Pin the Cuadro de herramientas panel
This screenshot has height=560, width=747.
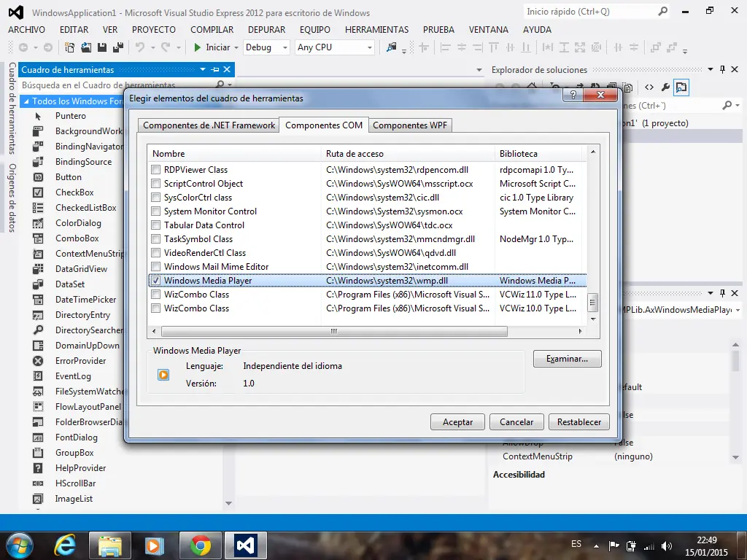pos(215,69)
